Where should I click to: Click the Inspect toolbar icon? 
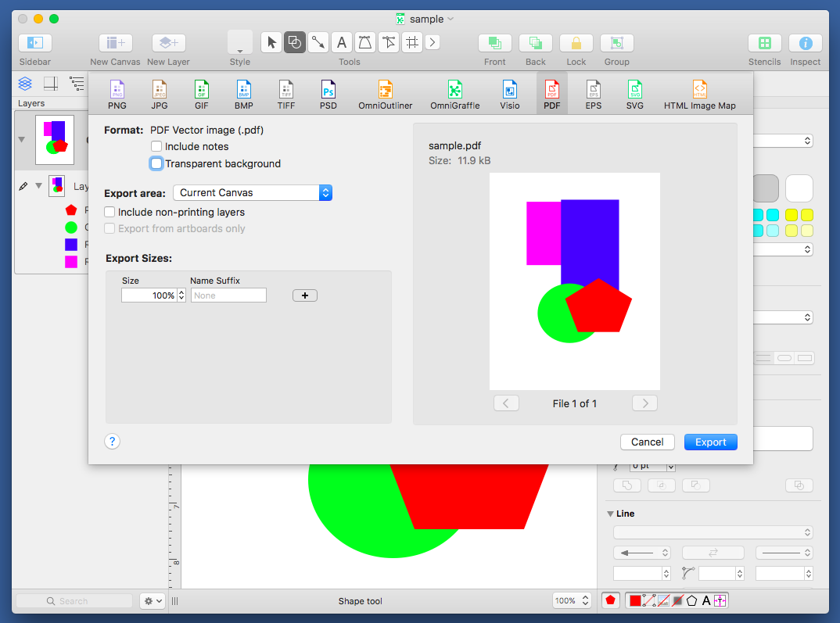pos(805,43)
